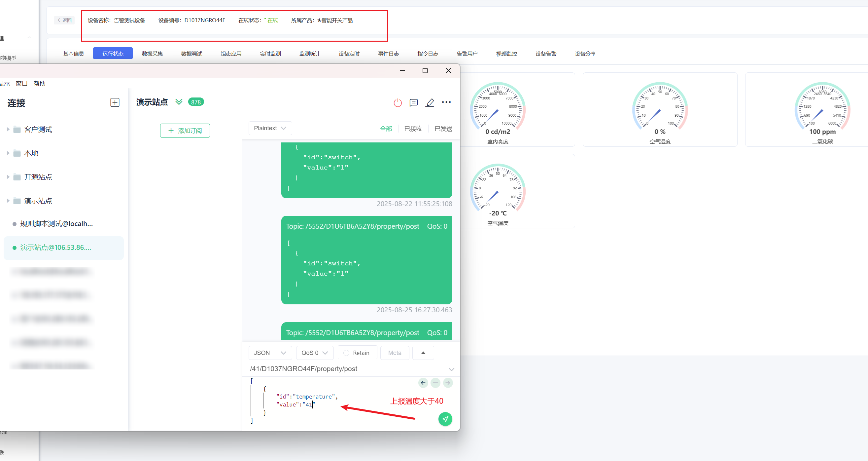The height and width of the screenshot is (461, 868).
Task: Show only 已发送 messages
Action: (x=443, y=129)
